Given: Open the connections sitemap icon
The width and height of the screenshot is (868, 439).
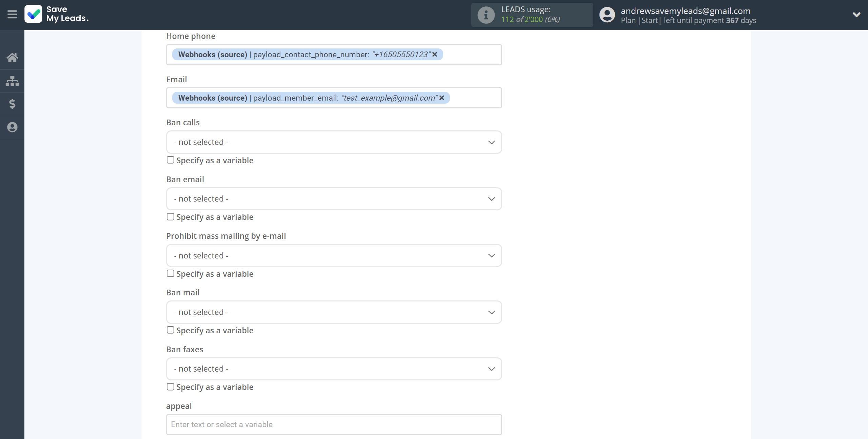Looking at the screenshot, I should click(x=12, y=81).
